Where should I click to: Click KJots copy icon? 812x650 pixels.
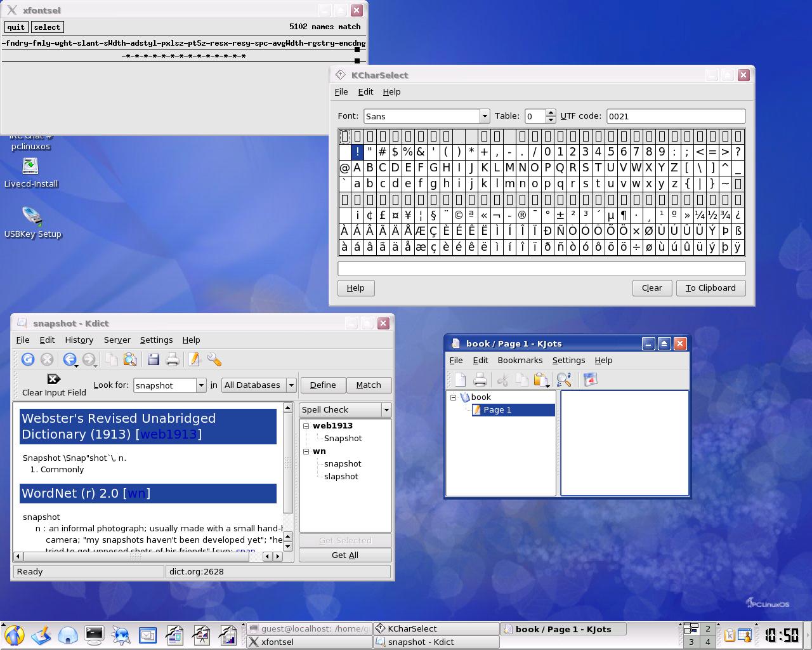tap(522, 380)
